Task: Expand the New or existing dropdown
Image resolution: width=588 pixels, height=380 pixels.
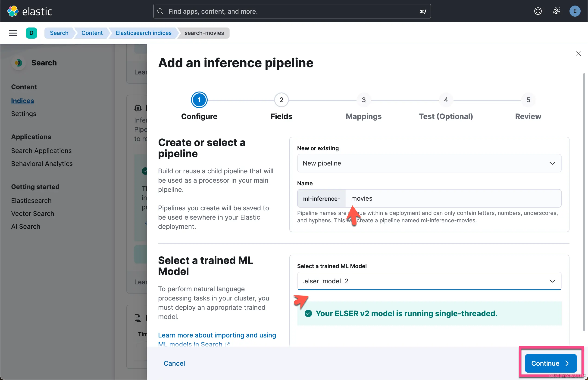Action: coord(429,163)
